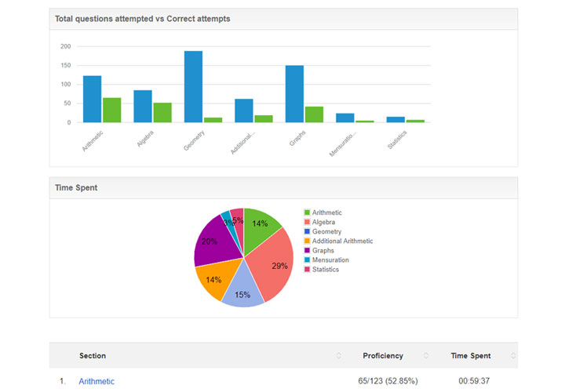Viewport: 565px width, 392px height.
Task: Click the red Algebra legend swatch
Action: click(x=307, y=223)
